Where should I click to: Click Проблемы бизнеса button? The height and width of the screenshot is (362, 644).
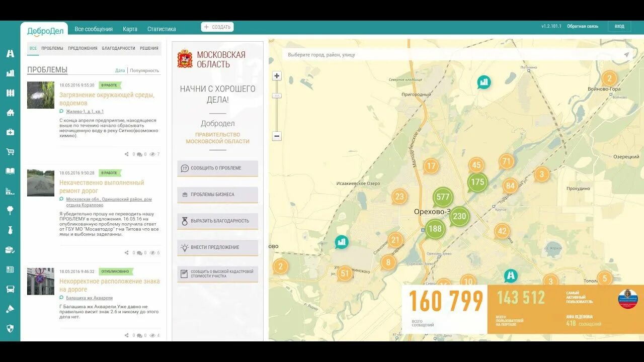[x=217, y=195]
